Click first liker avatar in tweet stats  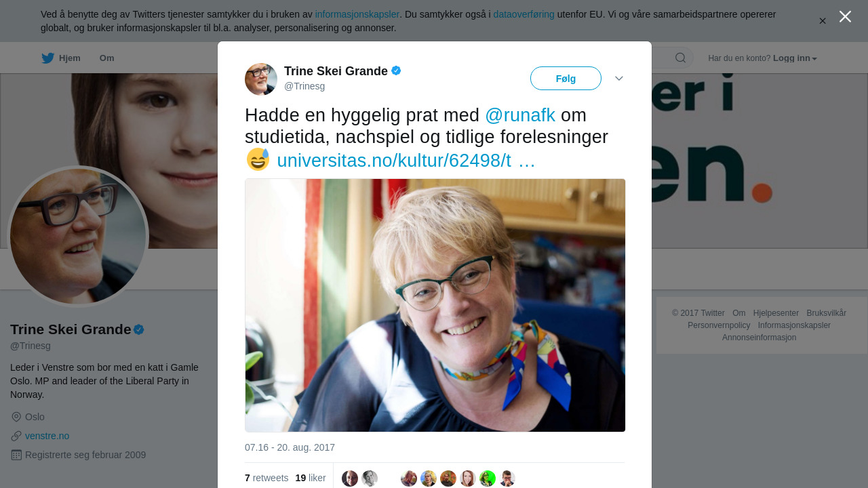tap(350, 479)
